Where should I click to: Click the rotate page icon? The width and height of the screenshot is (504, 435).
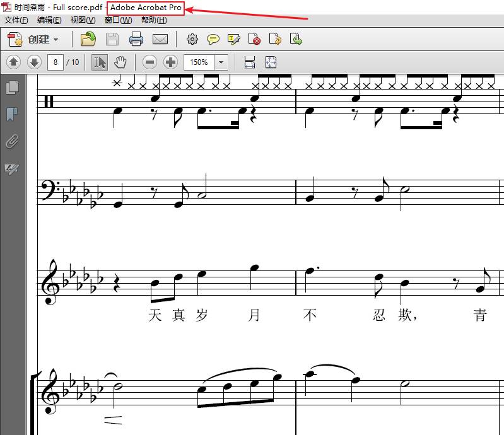pyautogui.click(x=275, y=39)
